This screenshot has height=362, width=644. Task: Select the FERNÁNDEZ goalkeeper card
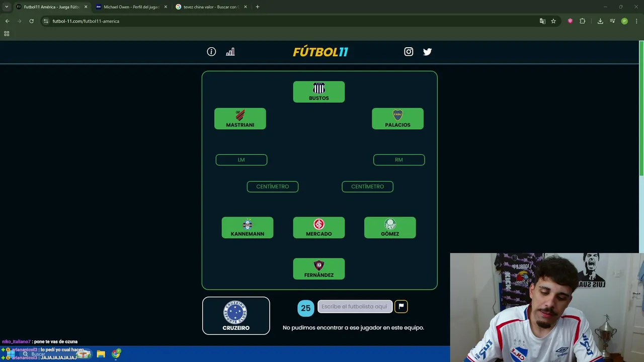[319, 269]
